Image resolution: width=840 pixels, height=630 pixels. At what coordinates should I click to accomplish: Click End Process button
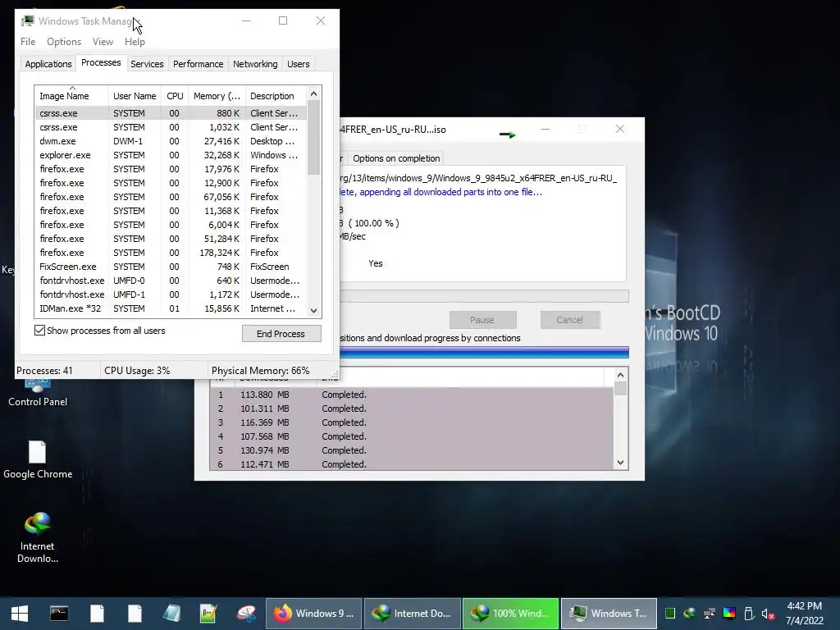[281, 334]
